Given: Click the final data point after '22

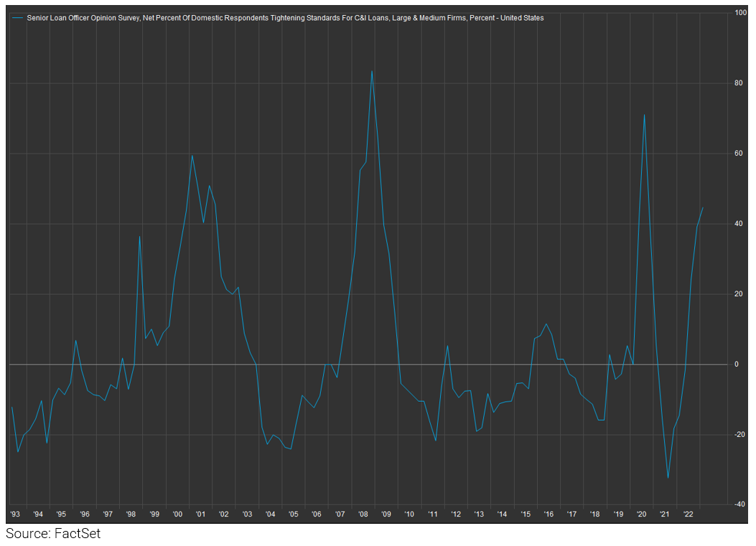Looking at the screenshot, I should click(703, 207).
